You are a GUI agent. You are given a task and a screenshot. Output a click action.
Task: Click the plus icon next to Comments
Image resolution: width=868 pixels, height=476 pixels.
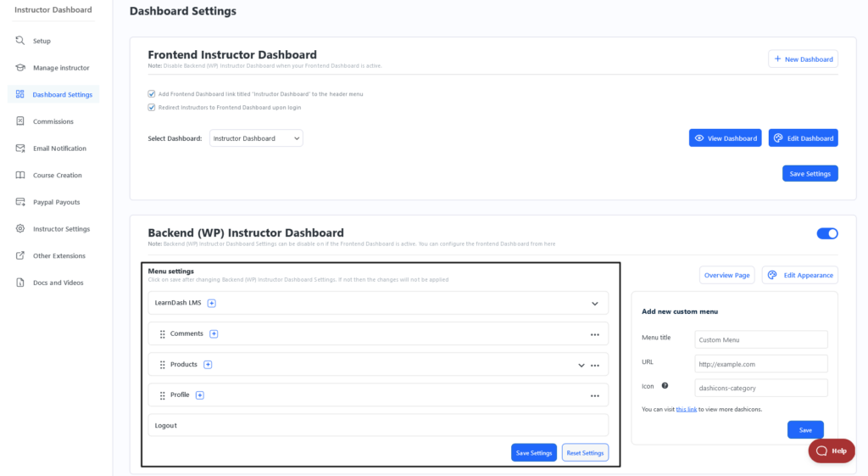214,333
